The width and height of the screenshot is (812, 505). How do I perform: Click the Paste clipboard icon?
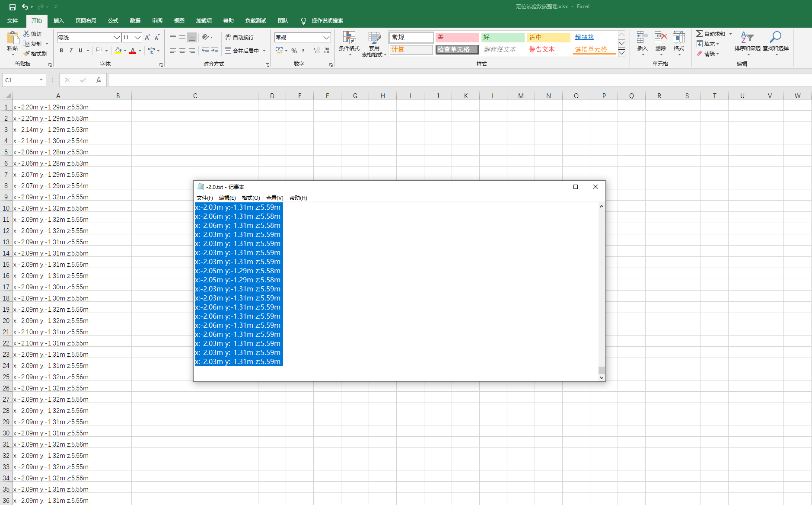click(x=13, y=38)
